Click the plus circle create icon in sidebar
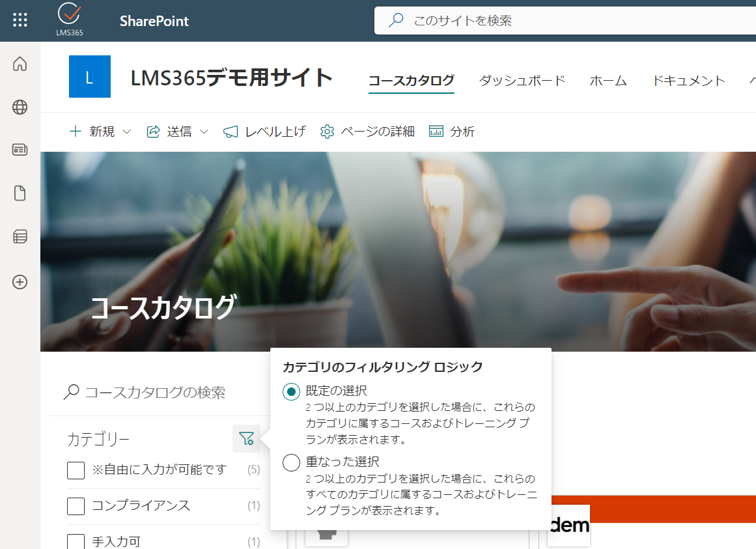This screenshot has height=549, width=756. (x=20, y=282)
